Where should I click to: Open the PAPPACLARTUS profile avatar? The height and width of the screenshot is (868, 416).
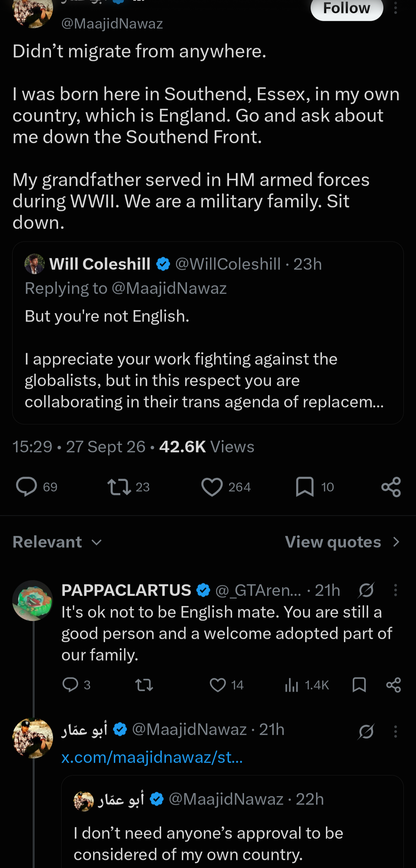click(x=33, y=601)
